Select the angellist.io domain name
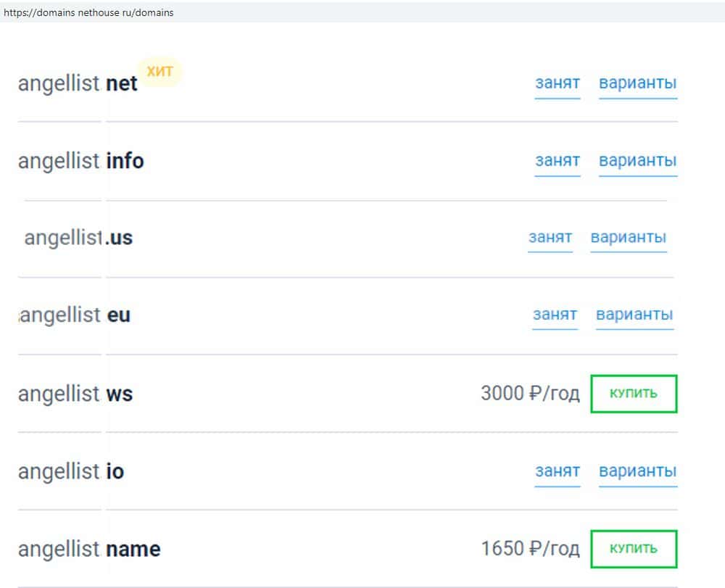Viewport: 725px width, 588px height. 71,472
